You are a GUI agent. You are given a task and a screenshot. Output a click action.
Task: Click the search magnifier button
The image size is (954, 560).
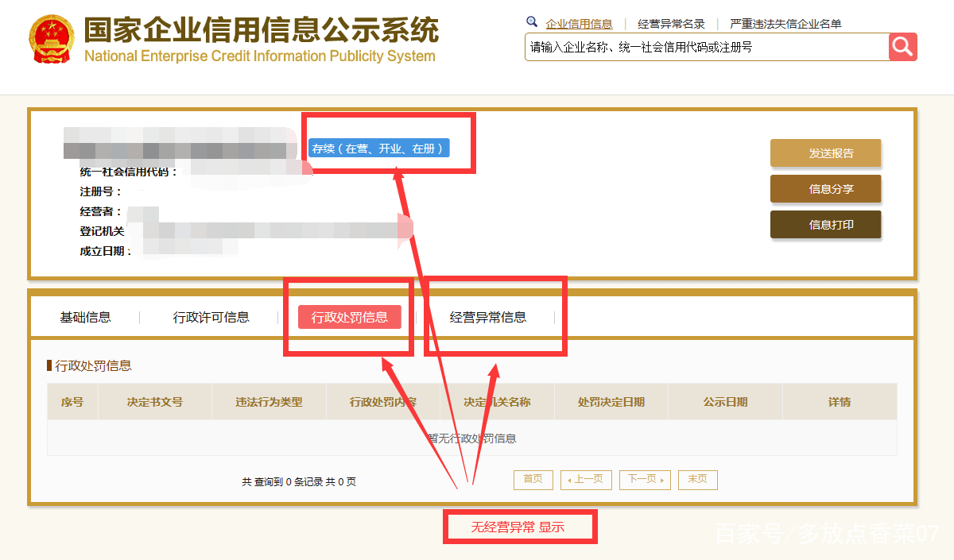click(903, 47)
